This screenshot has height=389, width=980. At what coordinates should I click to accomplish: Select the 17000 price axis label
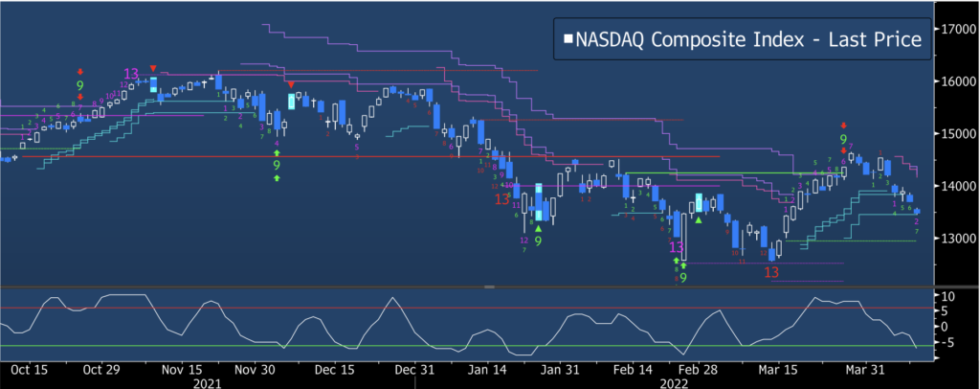[x=957, y=29]
